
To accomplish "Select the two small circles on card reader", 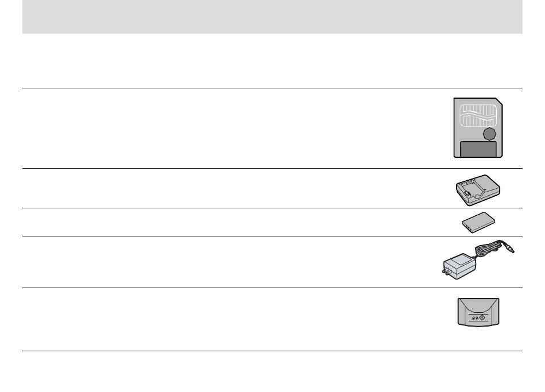I will pyautogui.click(x=475, y=317).
